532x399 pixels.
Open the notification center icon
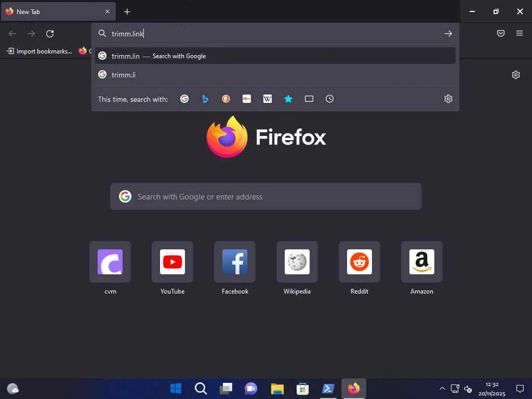click(520, 389)
